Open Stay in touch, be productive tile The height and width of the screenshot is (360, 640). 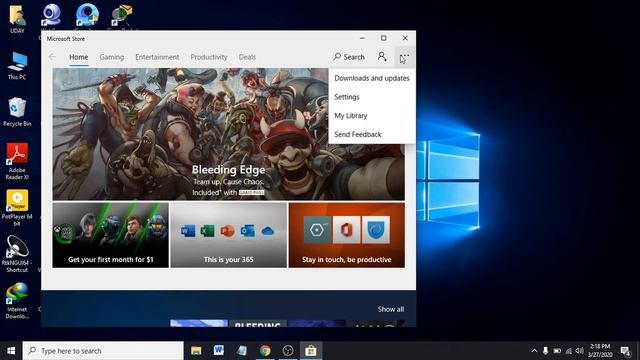347,235
